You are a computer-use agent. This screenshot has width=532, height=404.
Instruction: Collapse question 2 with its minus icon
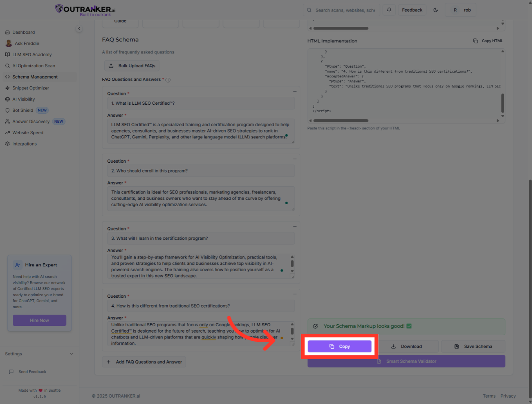click(295, 159)
